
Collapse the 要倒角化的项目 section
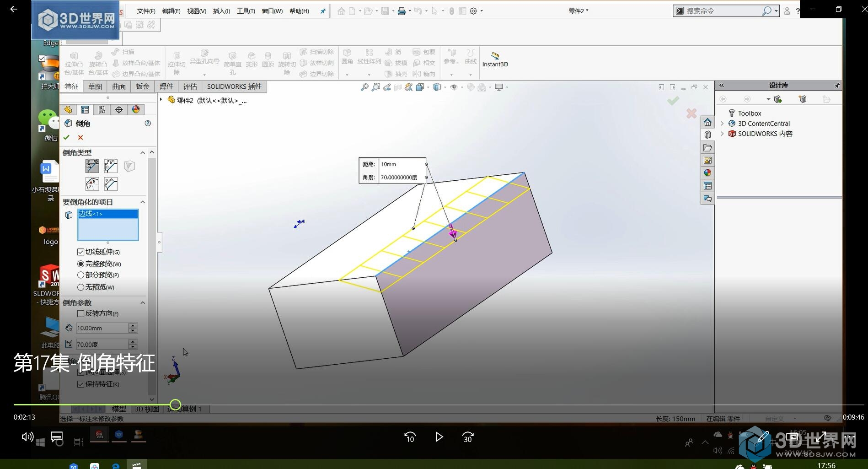(x=143, y=202)
